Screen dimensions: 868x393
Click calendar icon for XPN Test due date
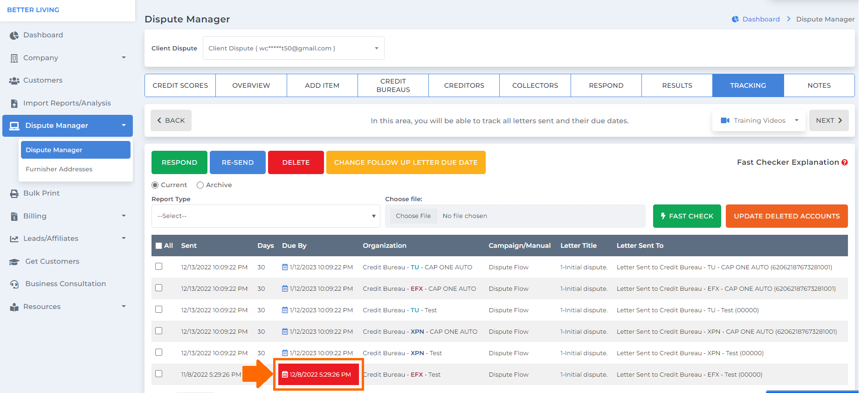click(285, 353)
